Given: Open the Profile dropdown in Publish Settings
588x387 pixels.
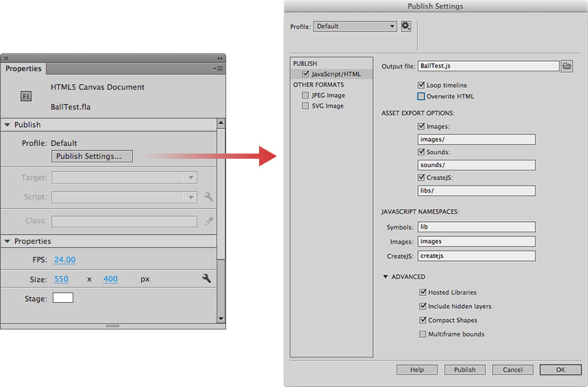Looking at the screenshot, I should coord(355,26).
